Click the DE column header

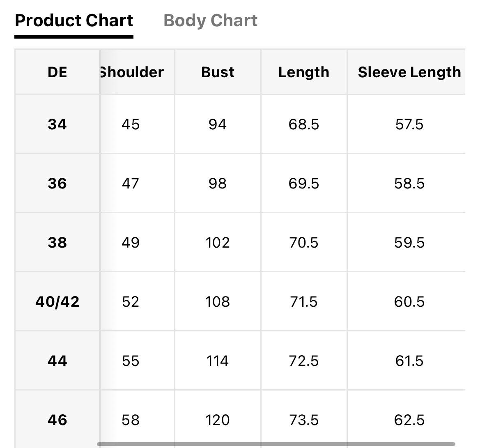point(57,72)
